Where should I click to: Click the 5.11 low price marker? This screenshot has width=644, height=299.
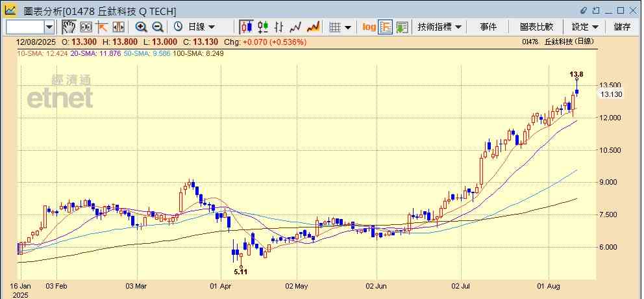[241, 272]
